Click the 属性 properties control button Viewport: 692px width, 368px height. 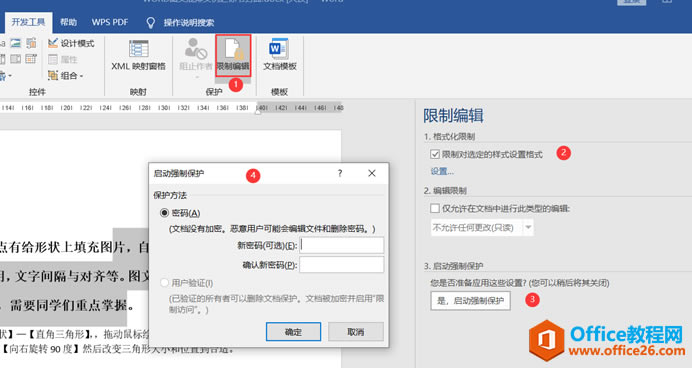[62, 59]
